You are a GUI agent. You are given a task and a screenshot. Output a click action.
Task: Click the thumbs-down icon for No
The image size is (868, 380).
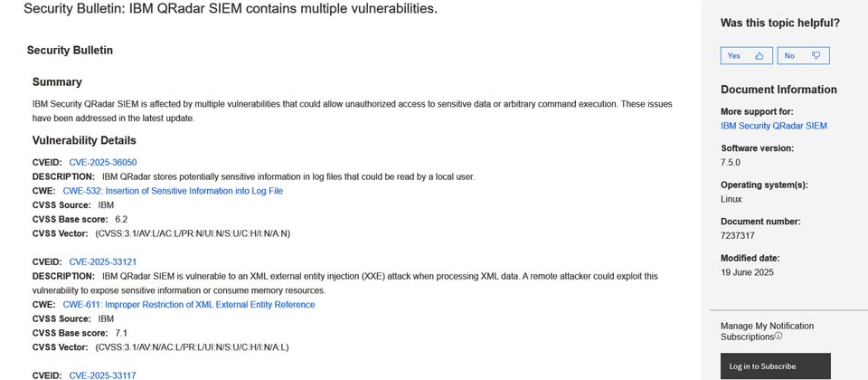pyautogui.click(x=816, y=55)
